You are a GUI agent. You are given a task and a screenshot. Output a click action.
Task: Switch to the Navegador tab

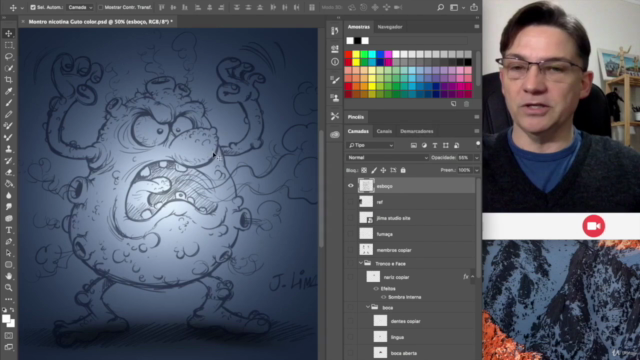(x=390, y=27)
